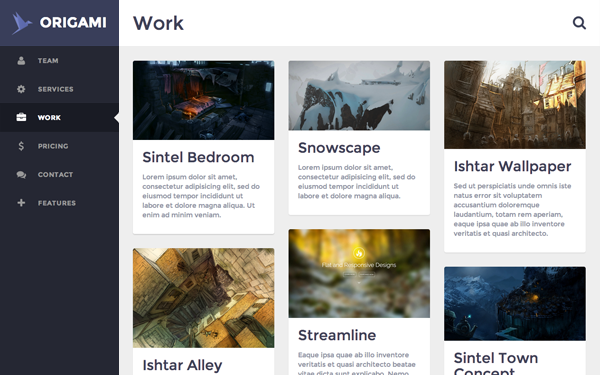Click the flame icon on Streamline image
This screenshot has width=600, height=375.
point(359,253)
